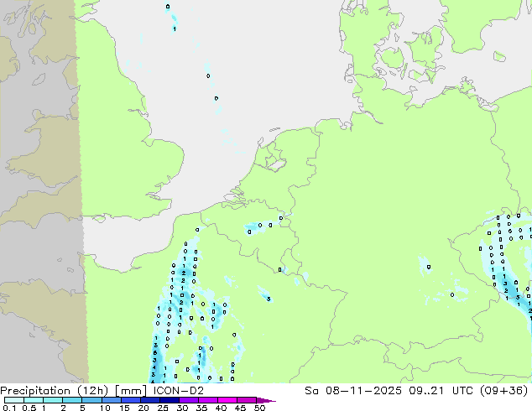Click legend swatch between 45 and 50
Image resolution: width=532 pixels, height=411 pixels.
coord(247,400)
